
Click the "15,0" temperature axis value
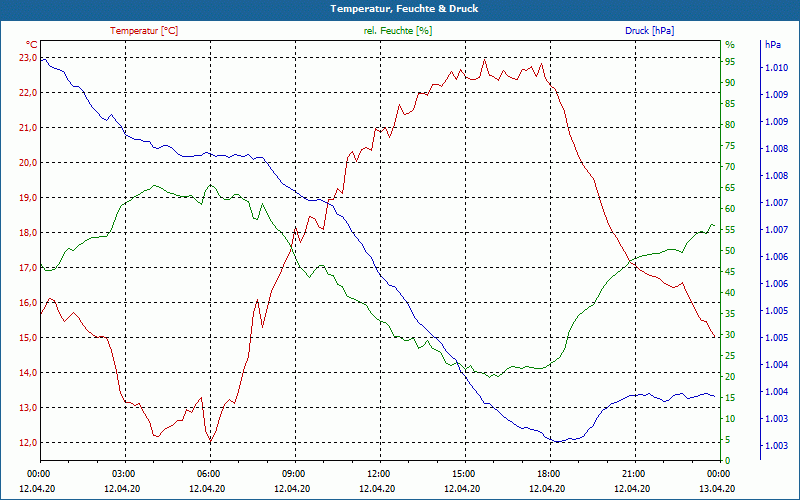coord(28,338)
